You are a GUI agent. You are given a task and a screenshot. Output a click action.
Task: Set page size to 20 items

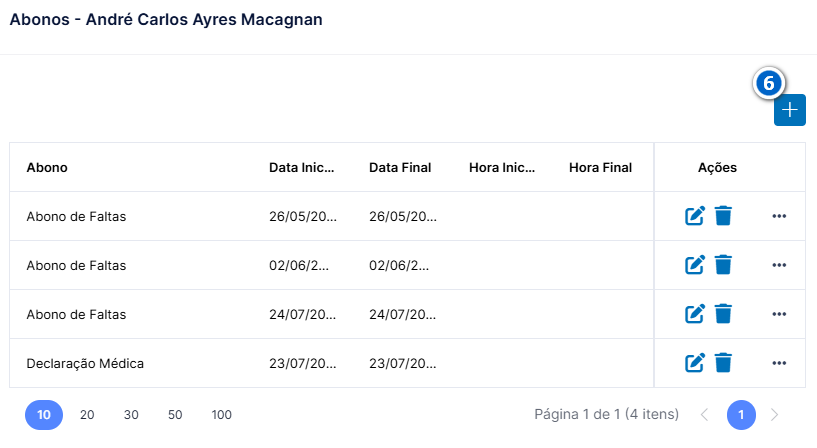pos(87,415)
